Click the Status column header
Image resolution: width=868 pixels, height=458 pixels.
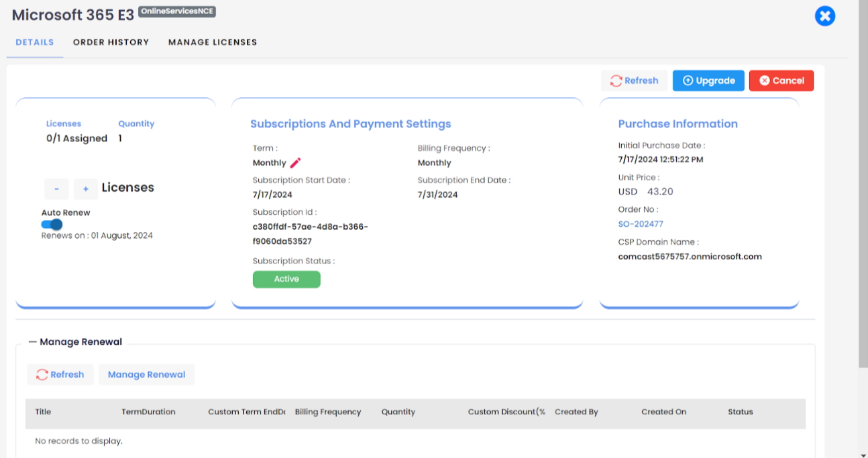tap(741, 412)
